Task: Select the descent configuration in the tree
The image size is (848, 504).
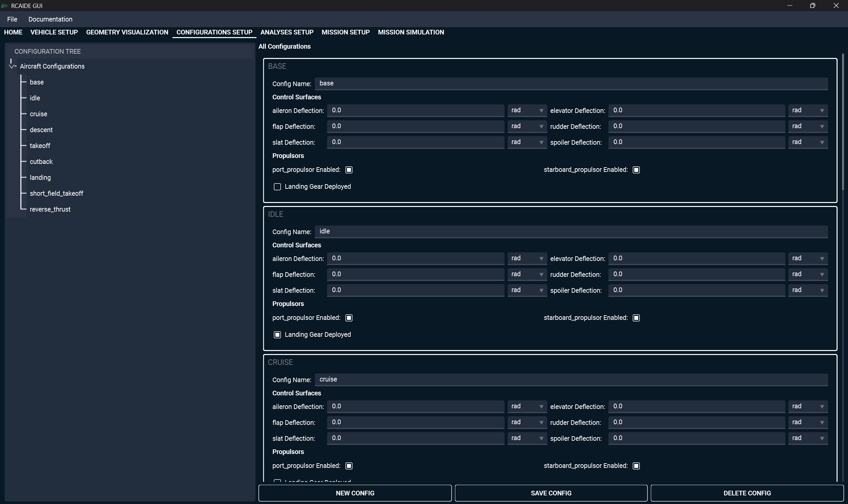Action: [41, 130]
